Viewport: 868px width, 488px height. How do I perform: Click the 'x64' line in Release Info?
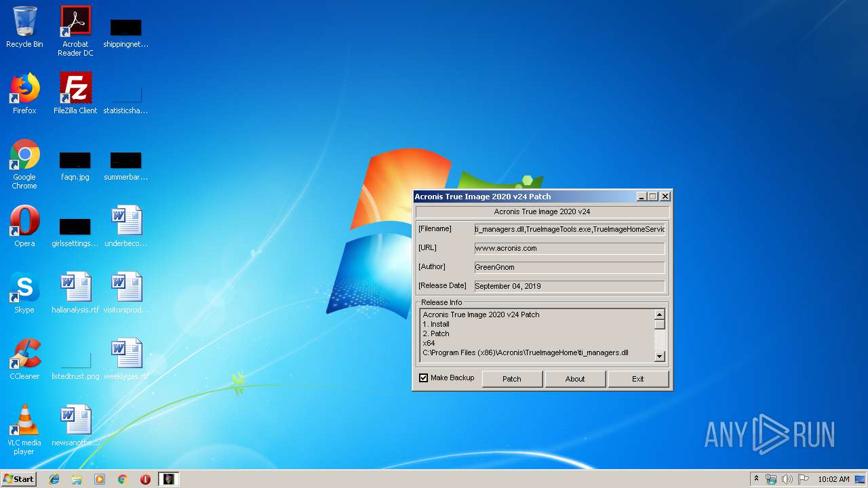[429, 343]
